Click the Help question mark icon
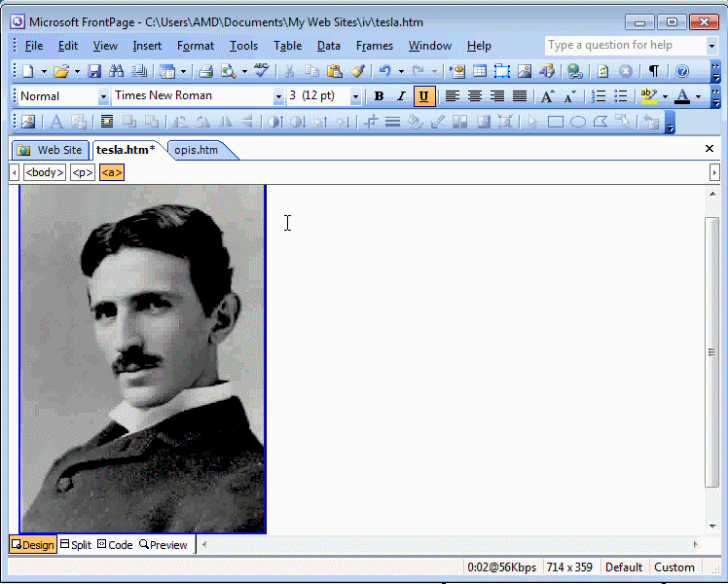The width and height of the screenshot is (728, 584). (x=682, y=71)
